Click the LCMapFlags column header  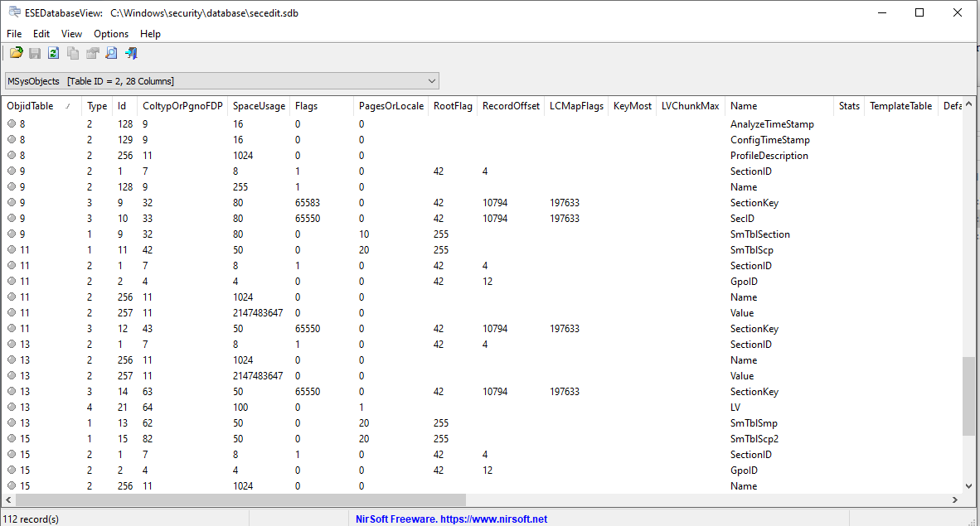pyautogui.click(x=576, y=106)
